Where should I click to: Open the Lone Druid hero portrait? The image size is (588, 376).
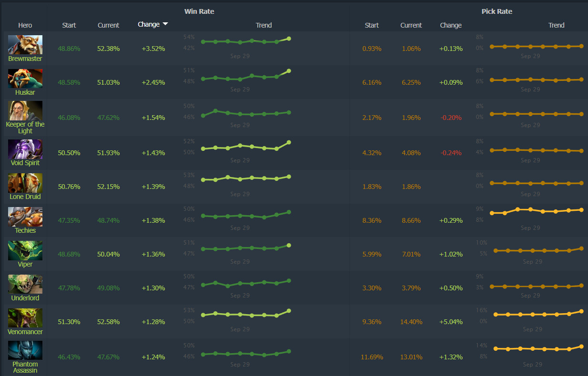click(25, 183)
